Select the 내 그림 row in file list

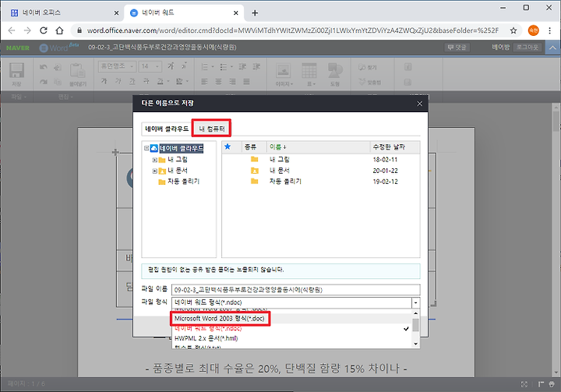321,159
